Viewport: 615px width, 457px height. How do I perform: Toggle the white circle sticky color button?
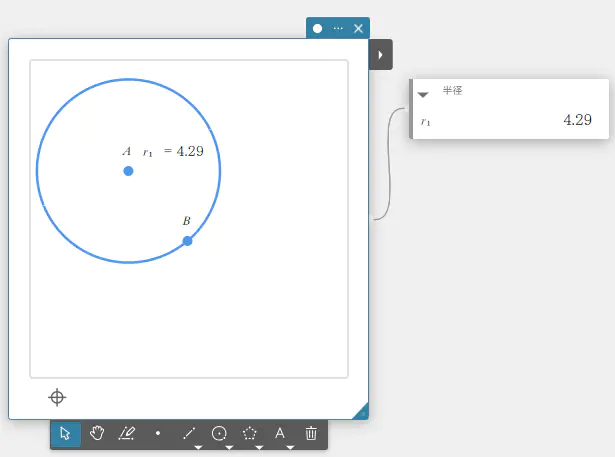[318, 28]
